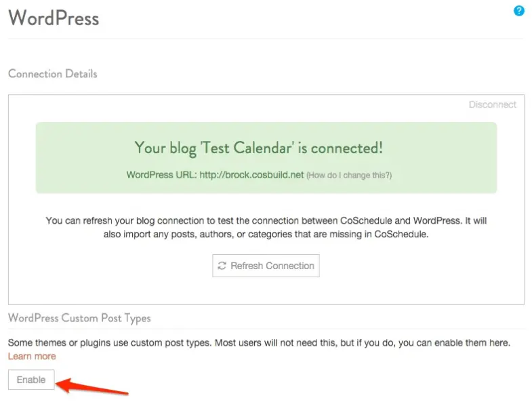Image resolution: width=532 pixels, height=404 pixels.
Task: Click 'Most users will not need this' text
Action: [276, 343]
